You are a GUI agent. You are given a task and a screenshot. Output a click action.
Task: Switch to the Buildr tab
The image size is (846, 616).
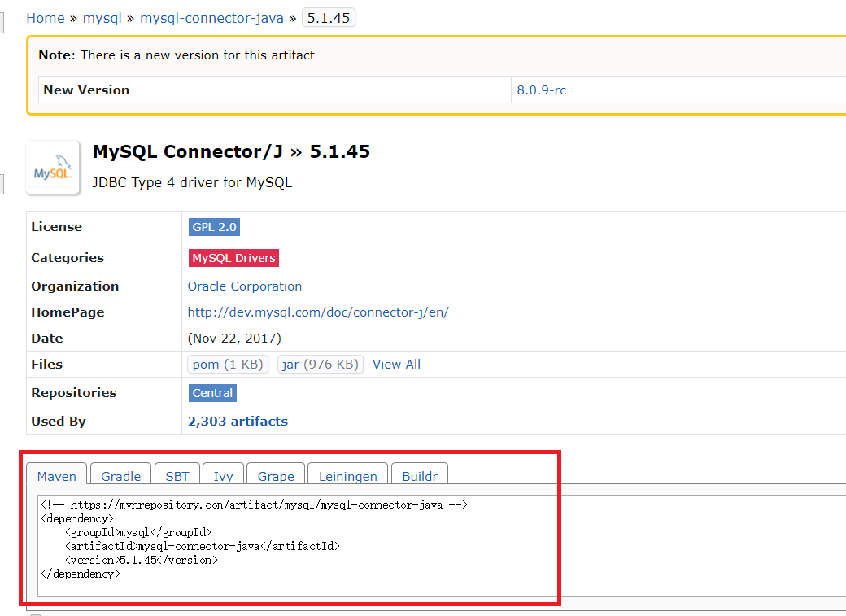pos(419,474)
